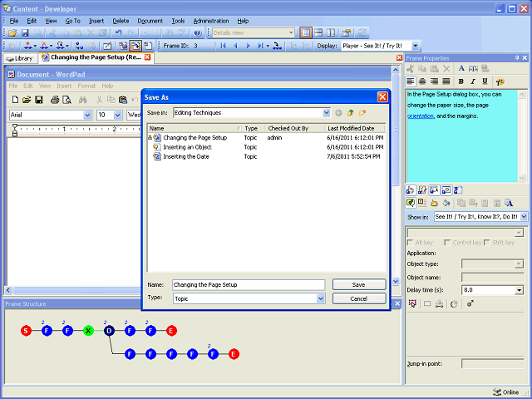Toggle the highlighted single-pane layout button
Image resolution: width=532 pixels, height=399 pixels.
(306, 33)
